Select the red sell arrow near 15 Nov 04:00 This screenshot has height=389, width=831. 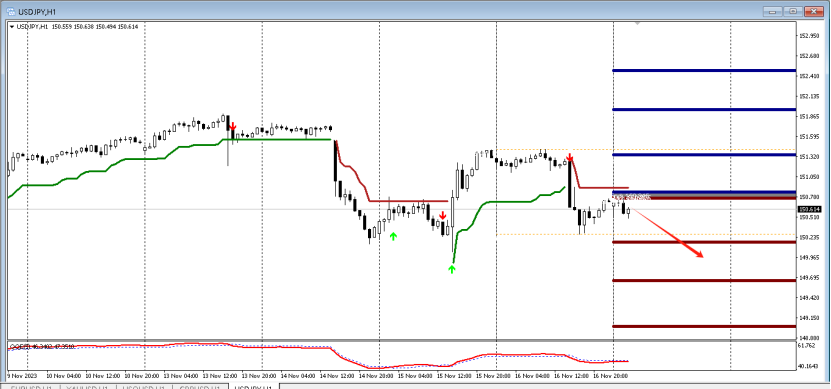[x=442, y=215]
